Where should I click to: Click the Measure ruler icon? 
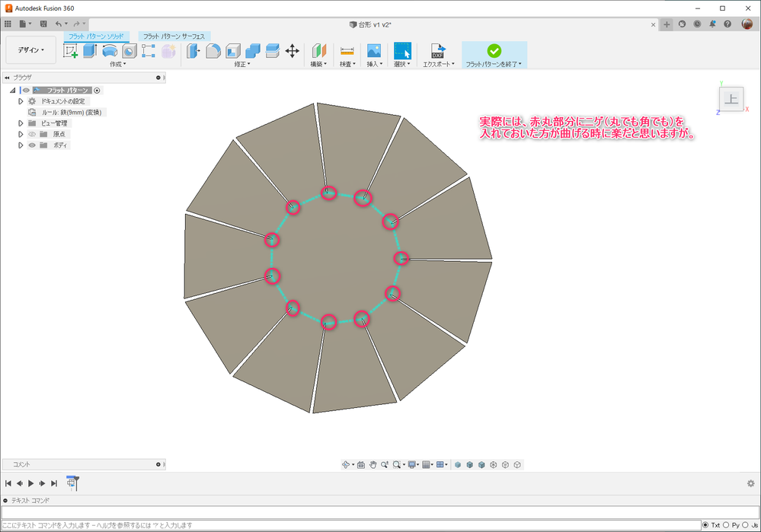point(347,51)
